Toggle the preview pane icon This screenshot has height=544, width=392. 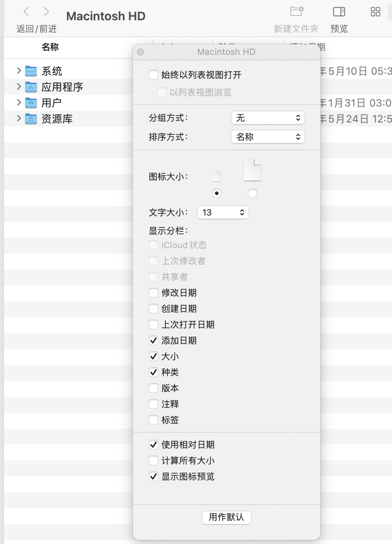pos(339,12)
